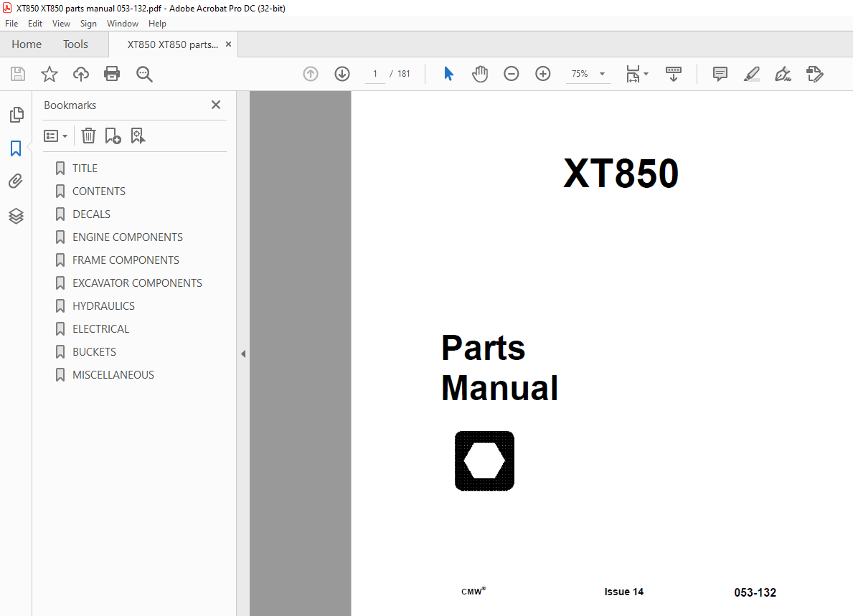Click the find current bookmark icon
The image size is (853, 616).
(138, 136)
